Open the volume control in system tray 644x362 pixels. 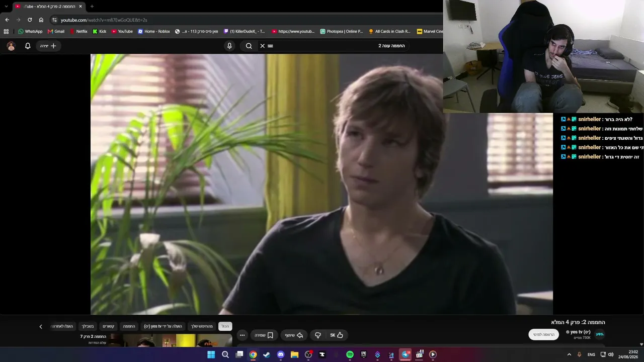pyautogui.click(x=611, y=354)
